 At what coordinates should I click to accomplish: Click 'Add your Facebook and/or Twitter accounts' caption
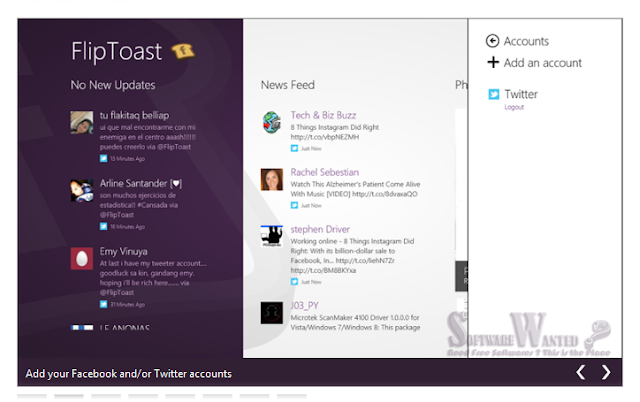(x=129, y=373)
